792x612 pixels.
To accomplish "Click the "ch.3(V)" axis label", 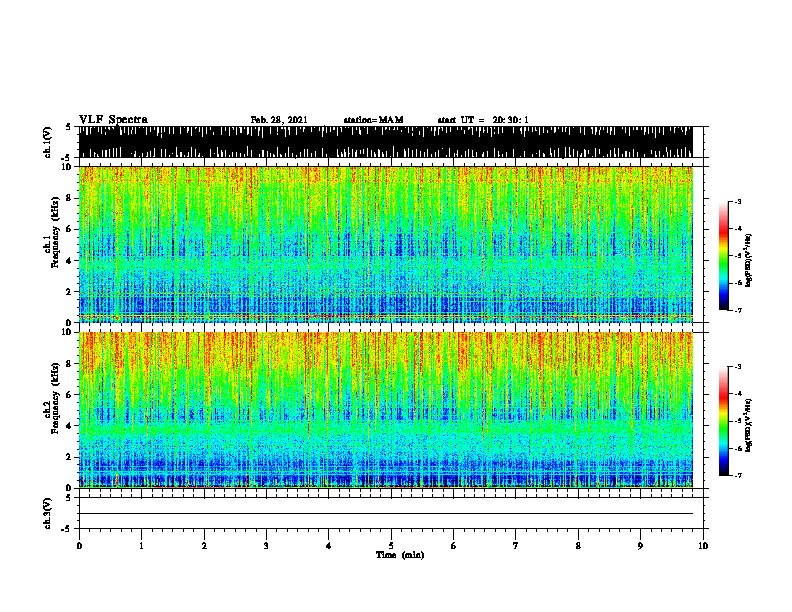I will point(47,513).
